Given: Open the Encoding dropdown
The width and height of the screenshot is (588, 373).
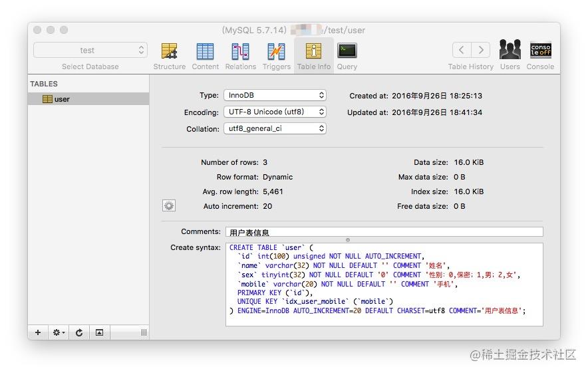Looking at the screenshot, I should click(x=275, y=112).
